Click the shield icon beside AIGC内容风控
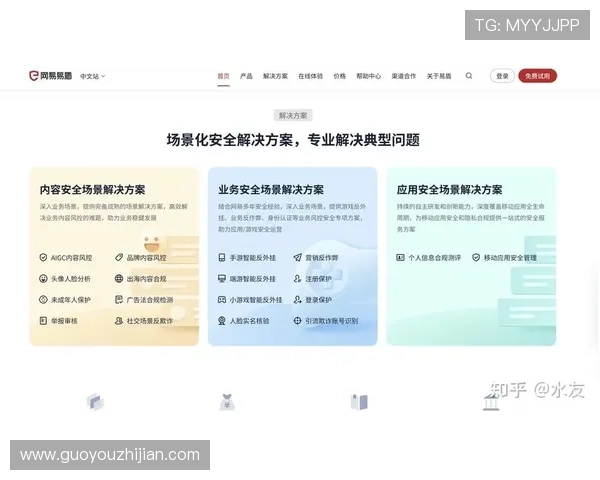Image resolution: width=600 pixels, height=480 pixels. tap(43, 257)
